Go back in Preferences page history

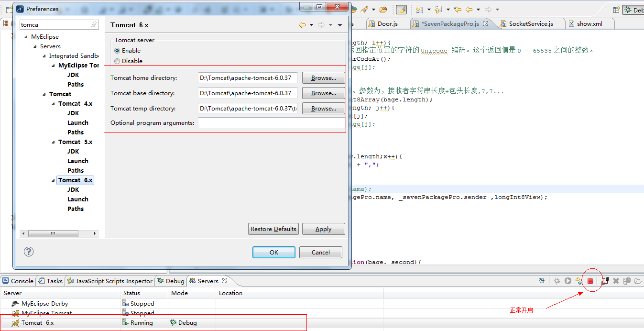pyautogui.click(x=302, y=25)
